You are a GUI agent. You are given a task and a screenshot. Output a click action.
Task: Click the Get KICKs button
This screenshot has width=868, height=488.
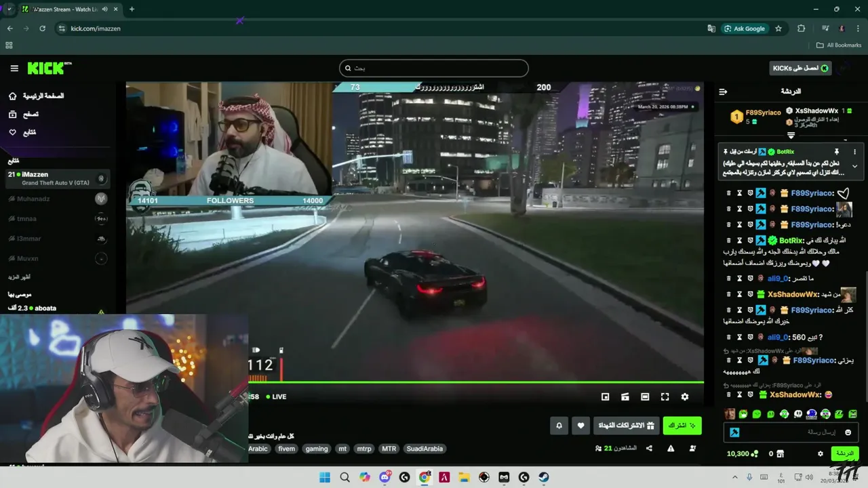click(800, 68)
